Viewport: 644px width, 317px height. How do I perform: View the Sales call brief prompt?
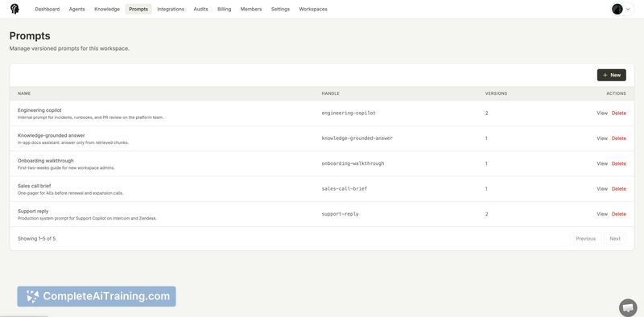601,189
